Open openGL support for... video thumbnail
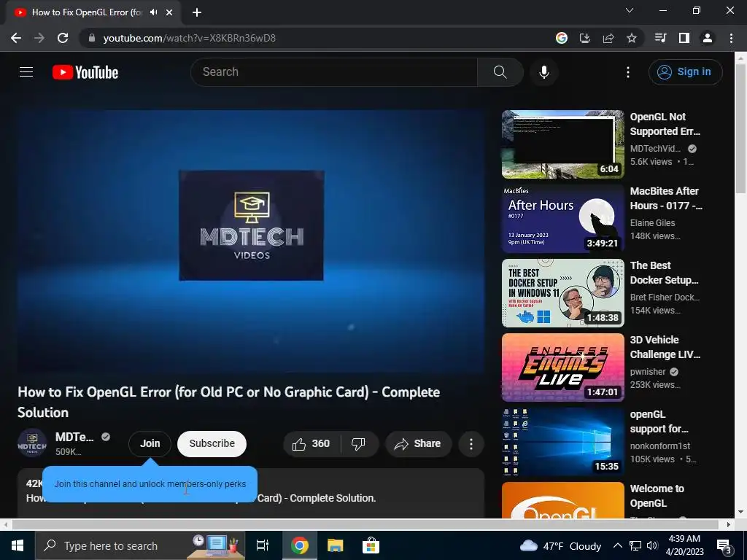Image resolution: width=747 pixels, height=560 pixels. (x=562, y=441)
